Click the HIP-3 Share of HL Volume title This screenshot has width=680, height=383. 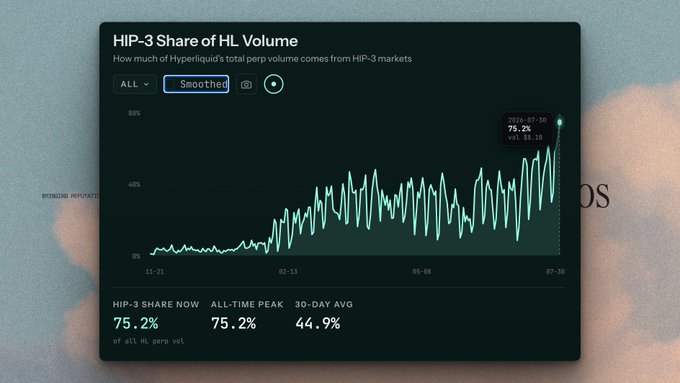(205, 41)
